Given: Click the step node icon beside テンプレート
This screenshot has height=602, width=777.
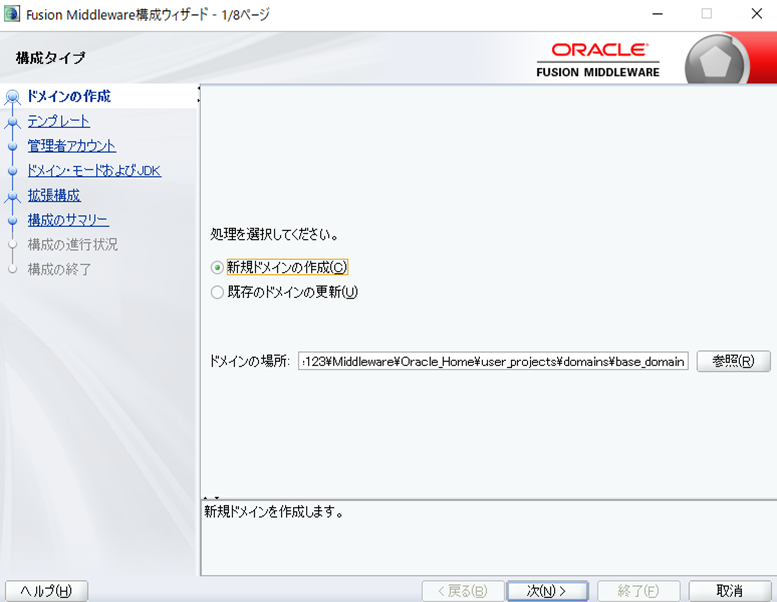Looking at the screenshot, I should click(x=12, y=122).
